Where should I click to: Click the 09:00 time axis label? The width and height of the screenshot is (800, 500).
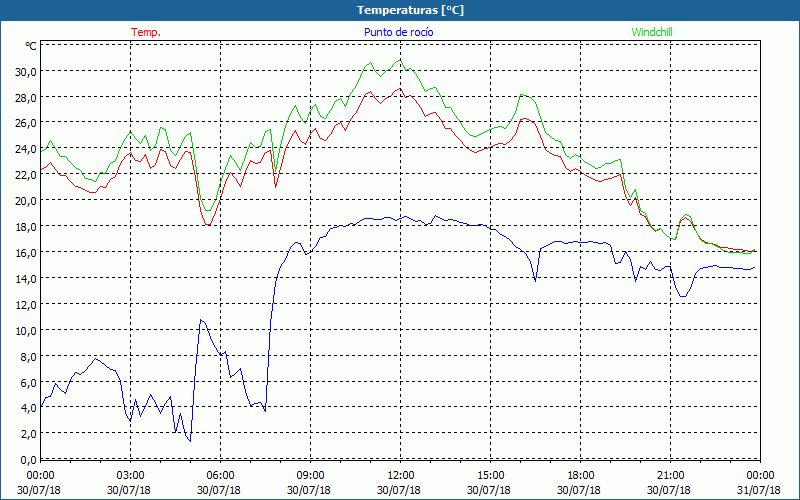[310, 476]
